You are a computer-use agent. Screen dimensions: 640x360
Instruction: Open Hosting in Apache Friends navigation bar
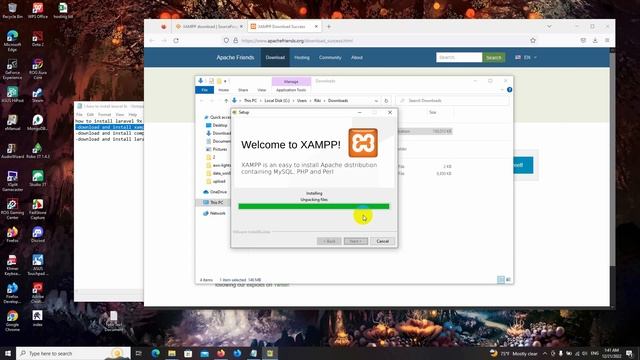coord(302,58)
